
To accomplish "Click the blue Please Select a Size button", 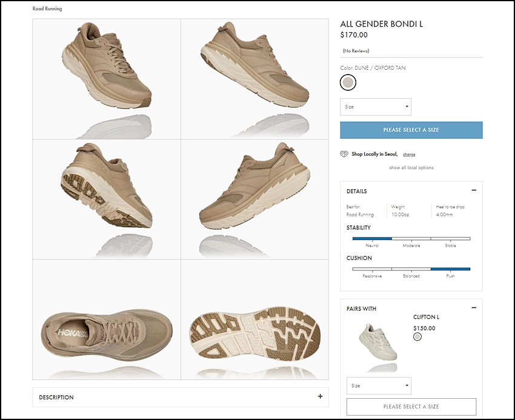I will 411,130.
